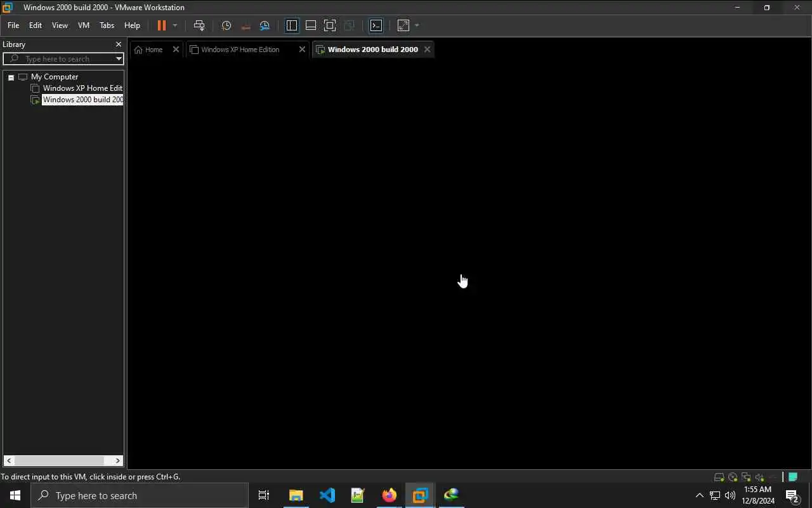Close the Library panel
Viewport: 812px width, 508px height.
118,44
